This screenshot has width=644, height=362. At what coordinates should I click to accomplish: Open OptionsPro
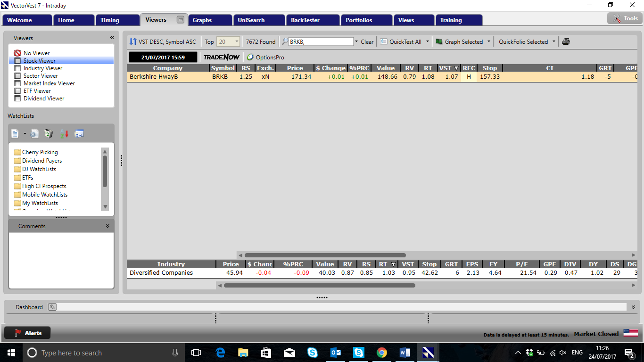(x=266, y=57)
